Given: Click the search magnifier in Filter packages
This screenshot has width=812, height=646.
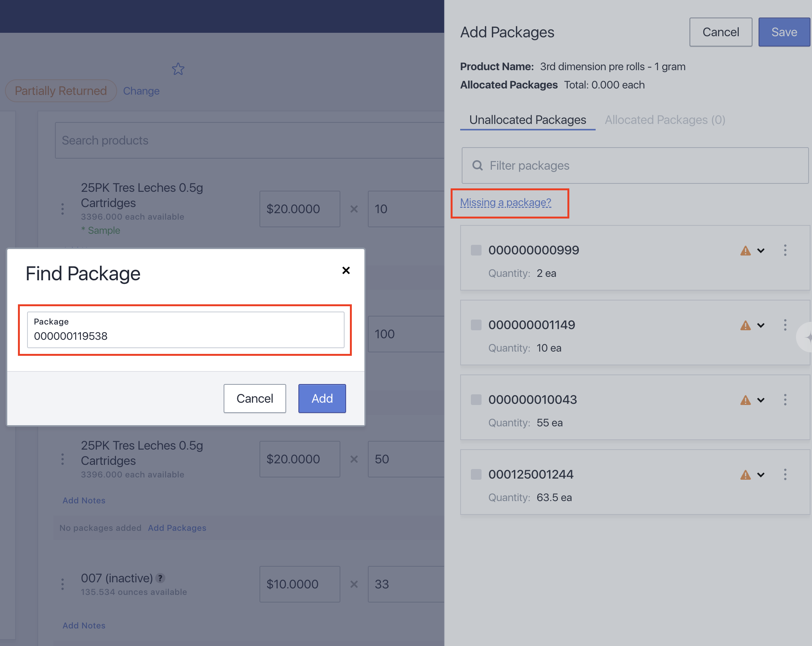Looking at the screenshot, I should click(x=477, y=166).
